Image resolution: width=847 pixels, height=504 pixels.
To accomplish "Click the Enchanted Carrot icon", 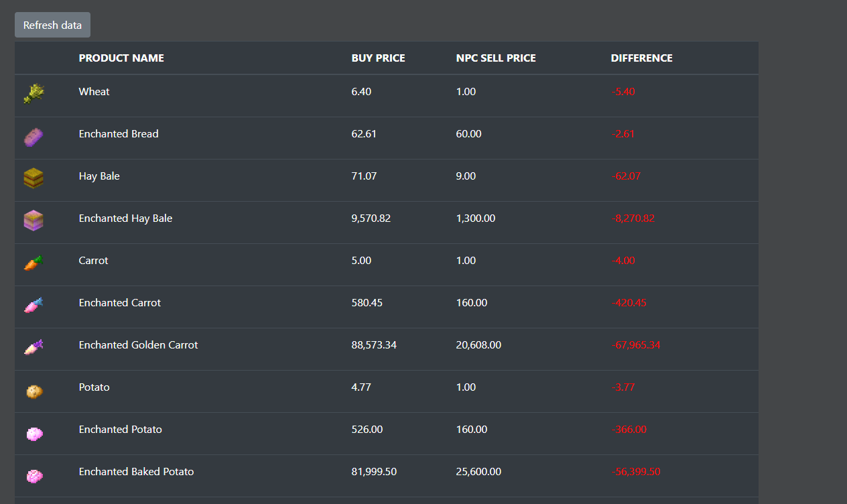I will (34, 305).
